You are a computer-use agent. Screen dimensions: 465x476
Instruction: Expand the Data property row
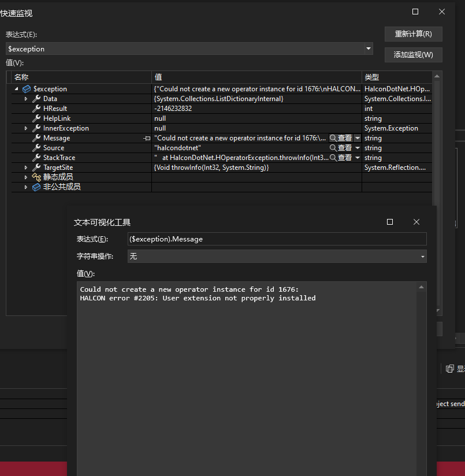26,99
